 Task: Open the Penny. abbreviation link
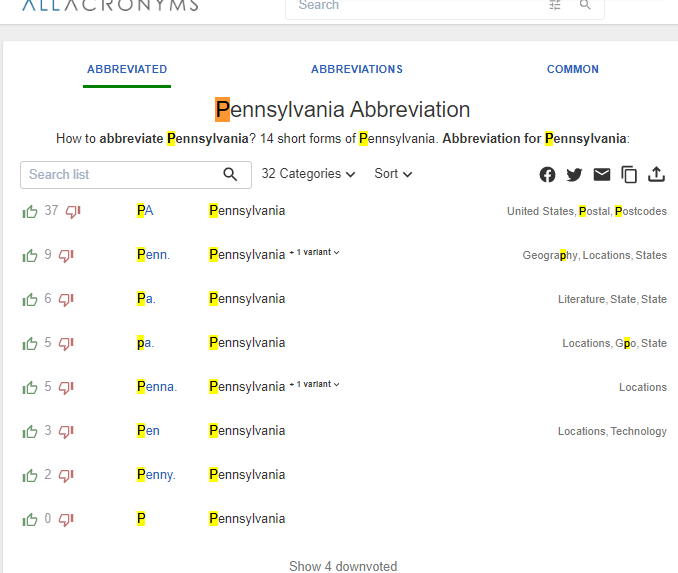click(156, 475)
